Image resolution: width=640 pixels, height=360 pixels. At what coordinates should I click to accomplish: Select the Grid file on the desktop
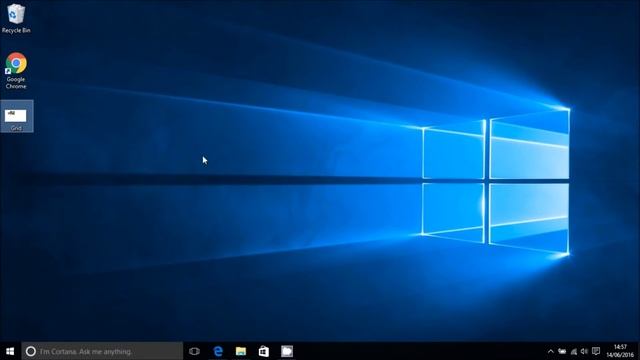point(16,117)
